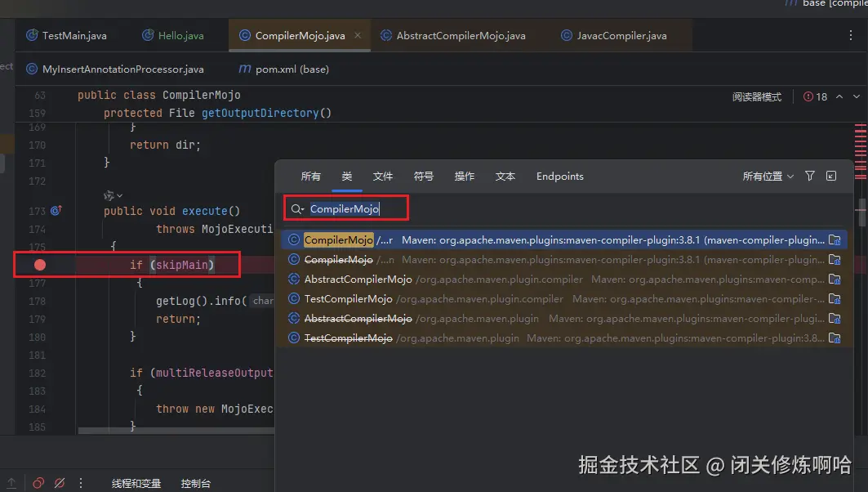The width and height of the screenshot is (868, 492).
Task: Remove the breakpoint at the skipMain line
Action: point(40,265)
